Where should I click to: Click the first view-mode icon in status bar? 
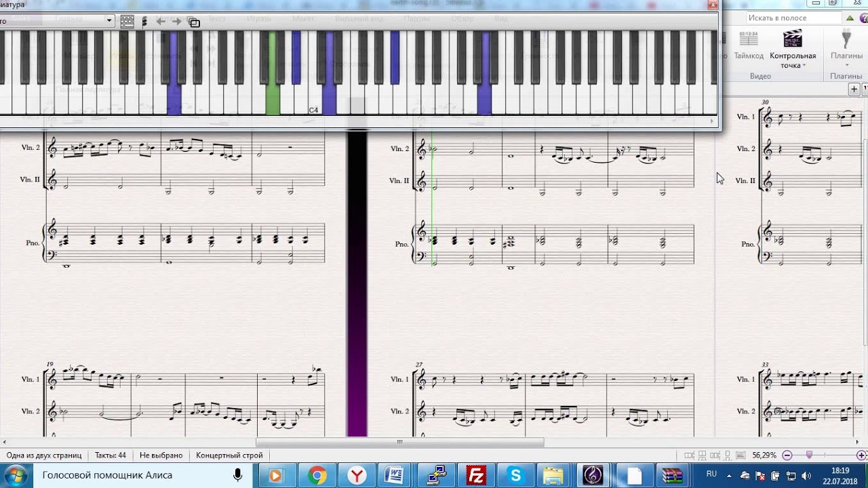(689, 455)
